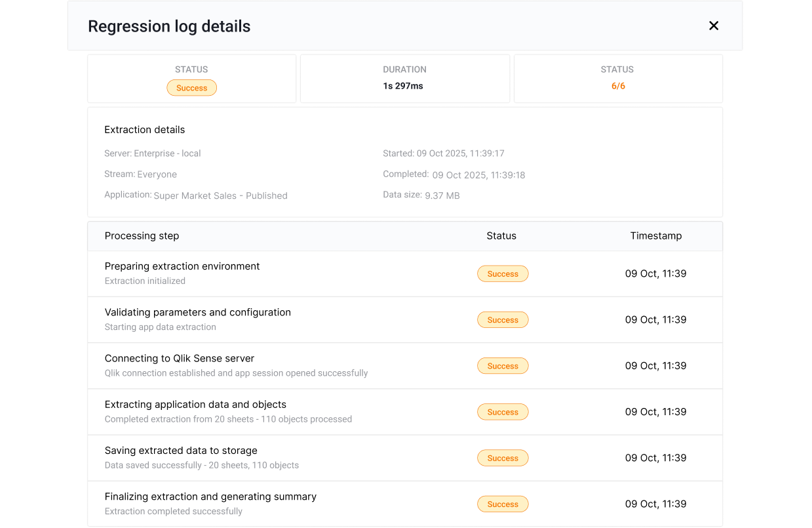Open the Extraction details section
Screen dimensions: 812x528
144,129
